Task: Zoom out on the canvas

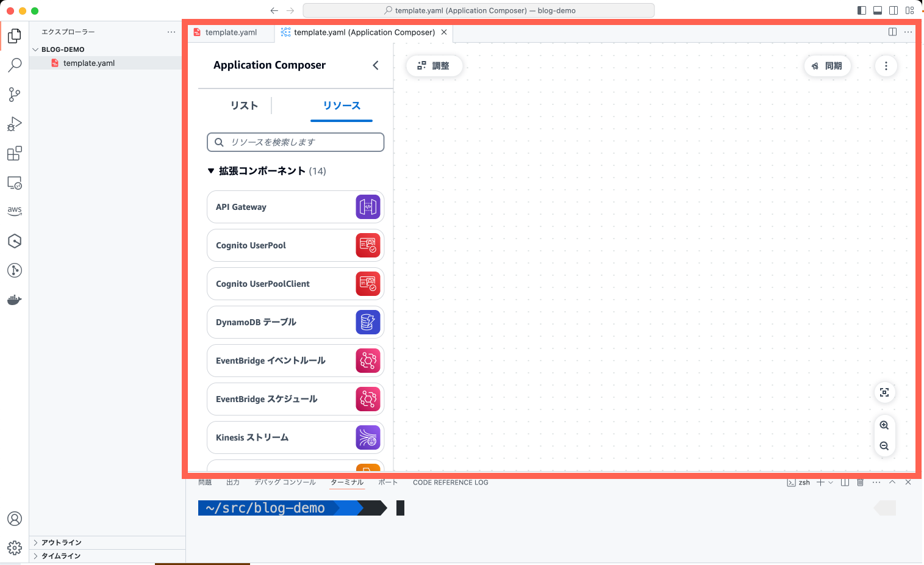Action: tap(884, 446)
